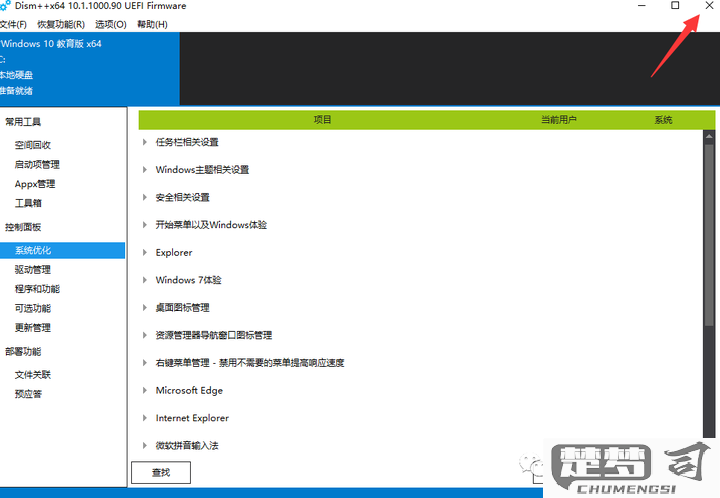Click the 控制面板 section heading
The height and width of the screenshot is (498, 720).
coord(23,227)
